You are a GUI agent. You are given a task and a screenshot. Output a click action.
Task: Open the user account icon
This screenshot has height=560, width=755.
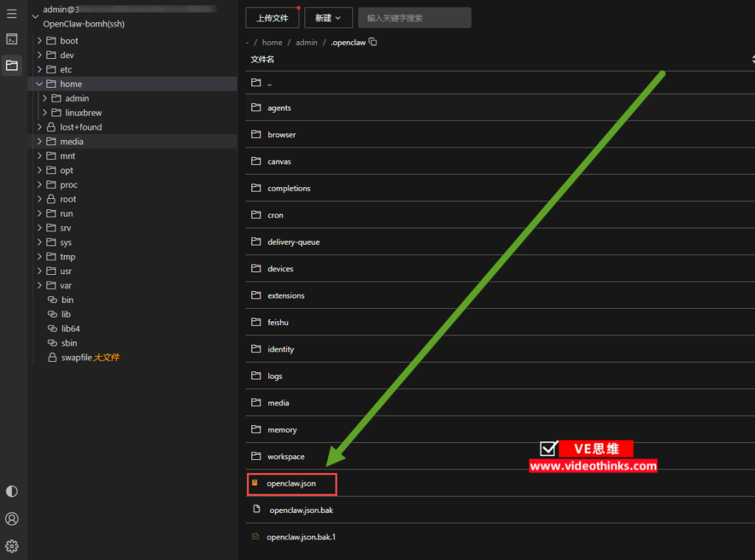(x=12, y=519)
